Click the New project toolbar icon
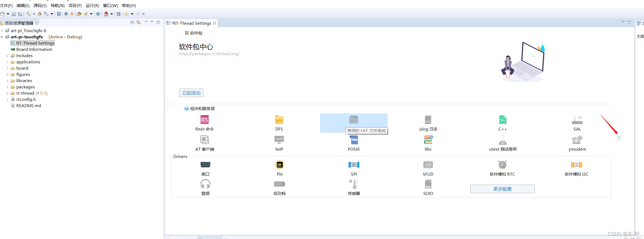Image resolution: width=644 pixels, height=239 pixels. coord(3,14)
